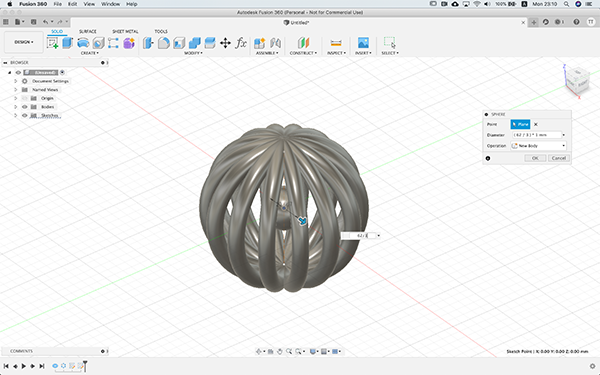
Task: Open the Modify dropdown menu
Action: pos(193,53)
